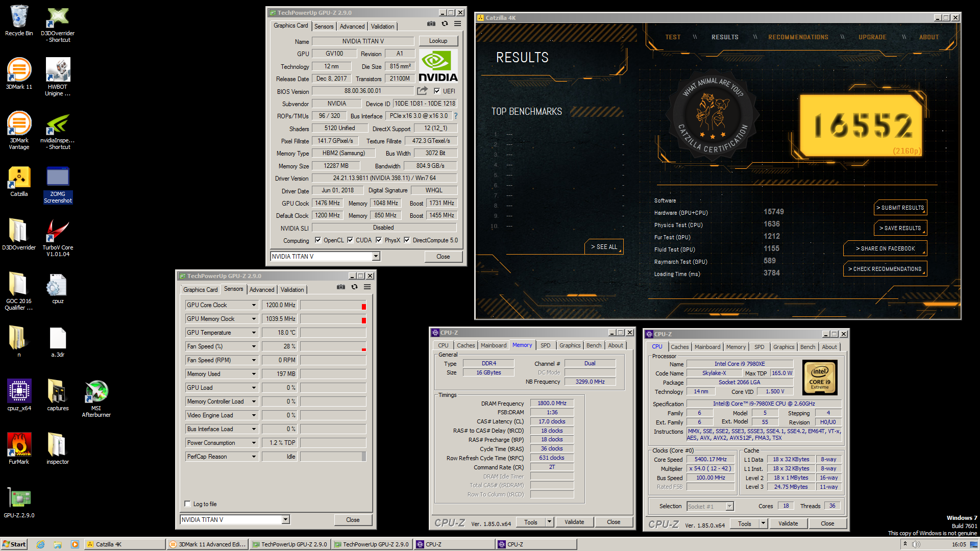Click volume speaker icon in system tray

pos(916,544)
